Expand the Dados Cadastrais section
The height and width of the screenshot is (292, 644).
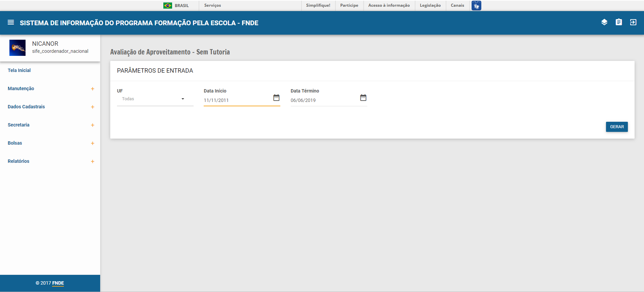[x=92, y=107]
